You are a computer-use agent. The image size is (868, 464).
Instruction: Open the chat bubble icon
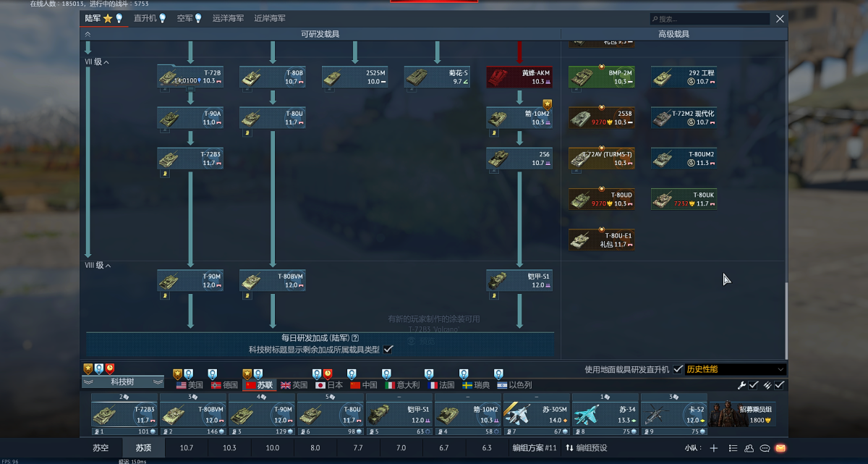coord(765,448)
